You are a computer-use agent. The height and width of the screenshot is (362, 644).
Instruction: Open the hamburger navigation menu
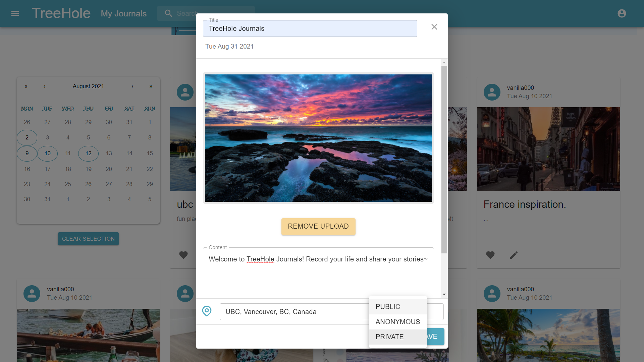pos(15,13)
